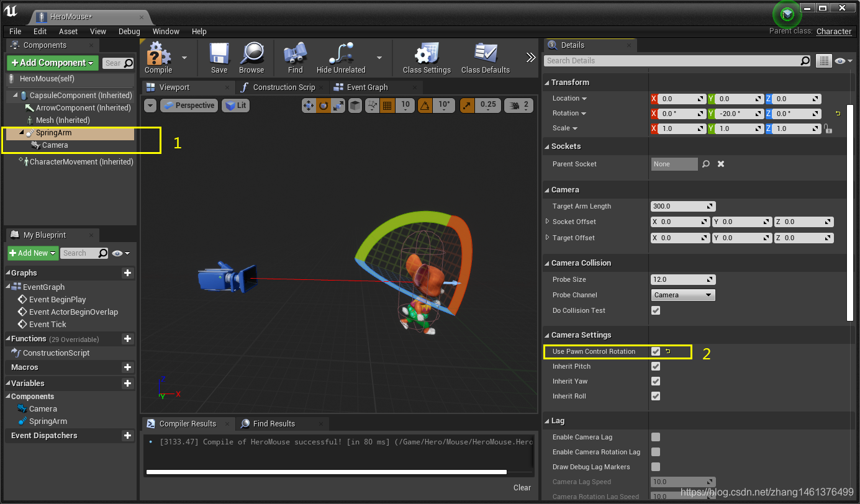
Task: Open property matrix grid icon in Details
Action: 823,61
